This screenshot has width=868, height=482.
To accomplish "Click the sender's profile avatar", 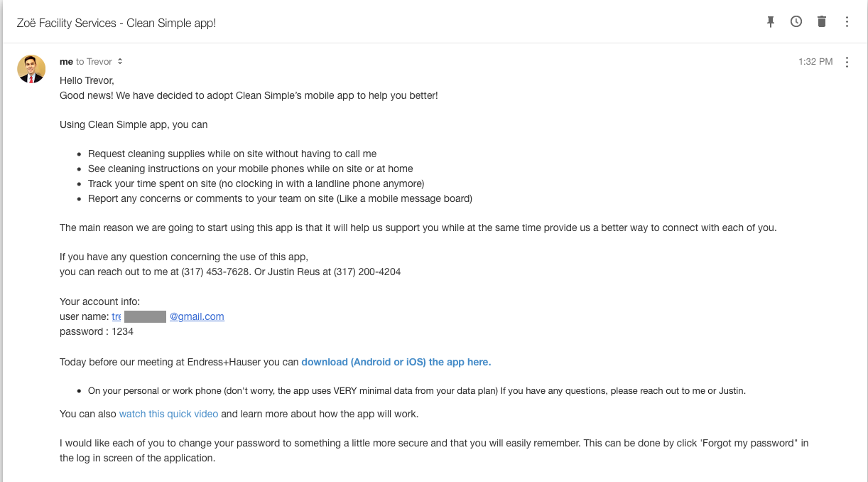I will click(31, 69).
